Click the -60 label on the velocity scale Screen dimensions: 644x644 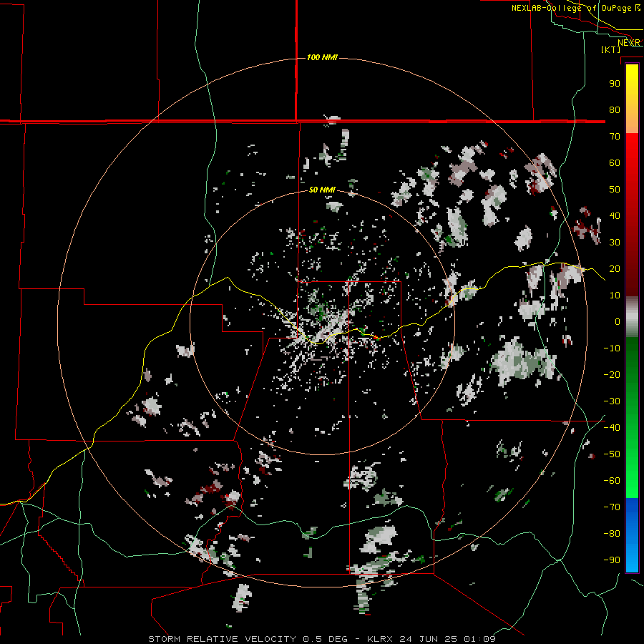click(612, 481)
